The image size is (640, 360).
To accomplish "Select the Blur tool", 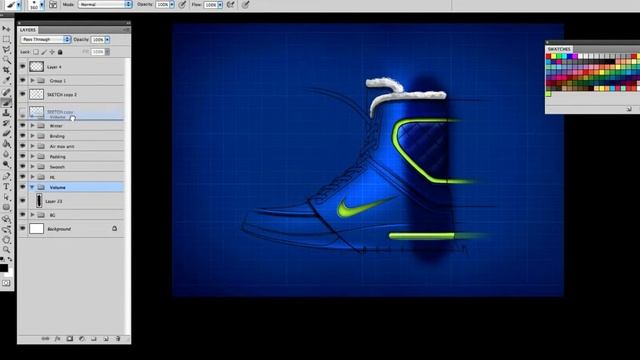I will pos(6,154).
